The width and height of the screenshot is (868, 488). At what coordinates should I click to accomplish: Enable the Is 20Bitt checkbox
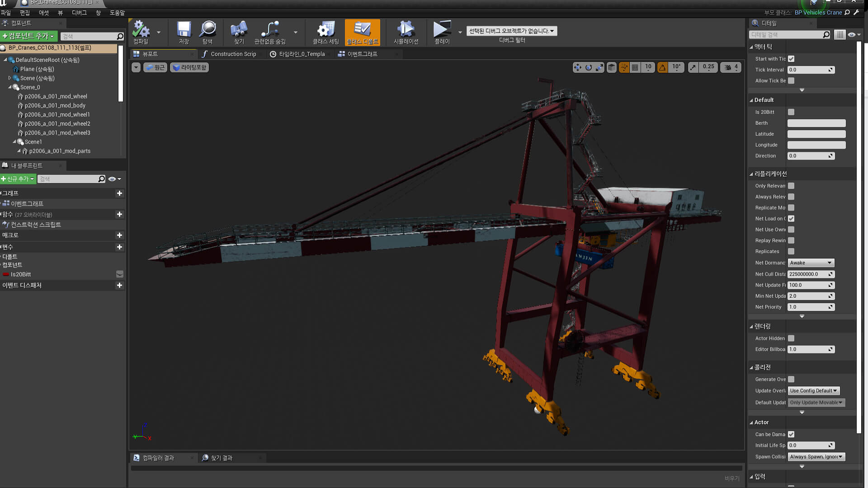coord(791,112)
